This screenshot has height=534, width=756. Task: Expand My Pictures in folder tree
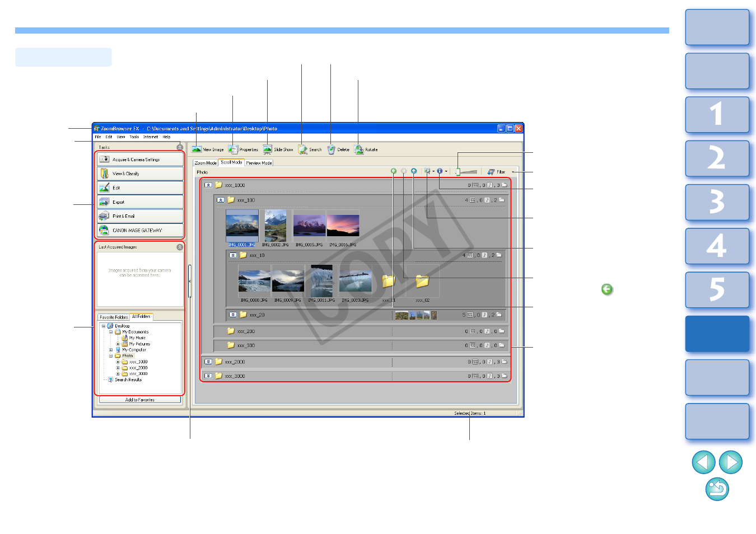(118, 344)
